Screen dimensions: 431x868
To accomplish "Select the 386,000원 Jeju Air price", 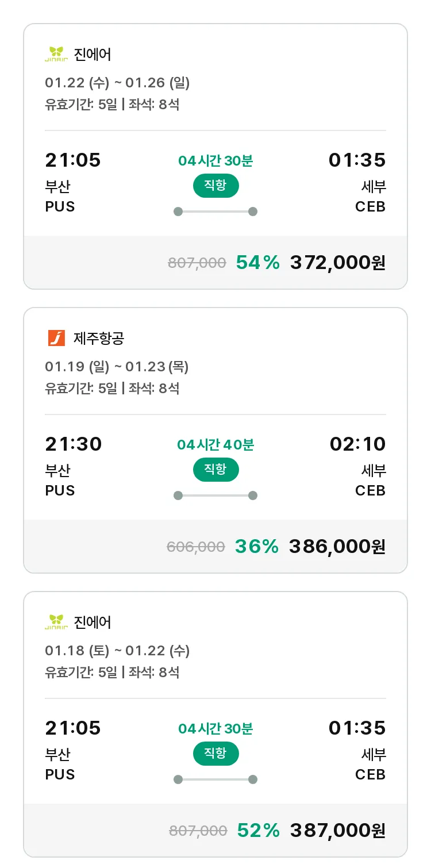I will tap(337, 547).
